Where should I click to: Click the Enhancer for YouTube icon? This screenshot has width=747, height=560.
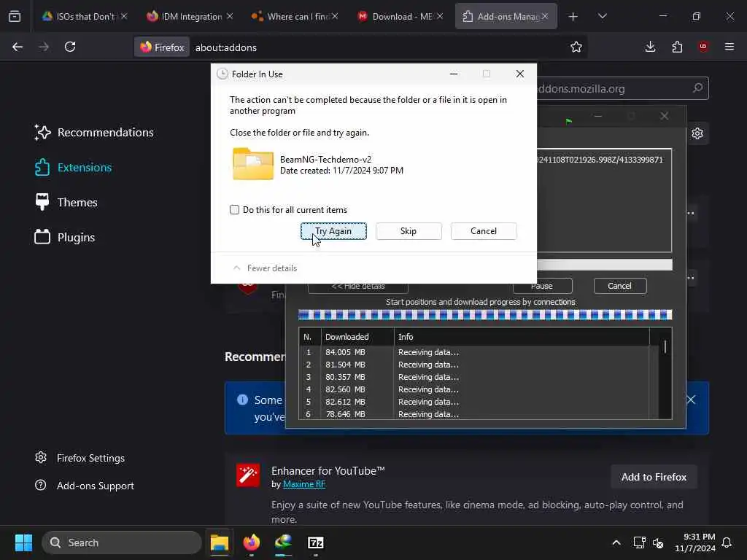248,475
